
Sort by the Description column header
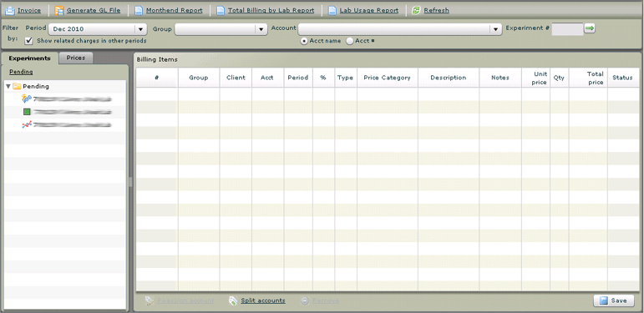pos(449,78)
